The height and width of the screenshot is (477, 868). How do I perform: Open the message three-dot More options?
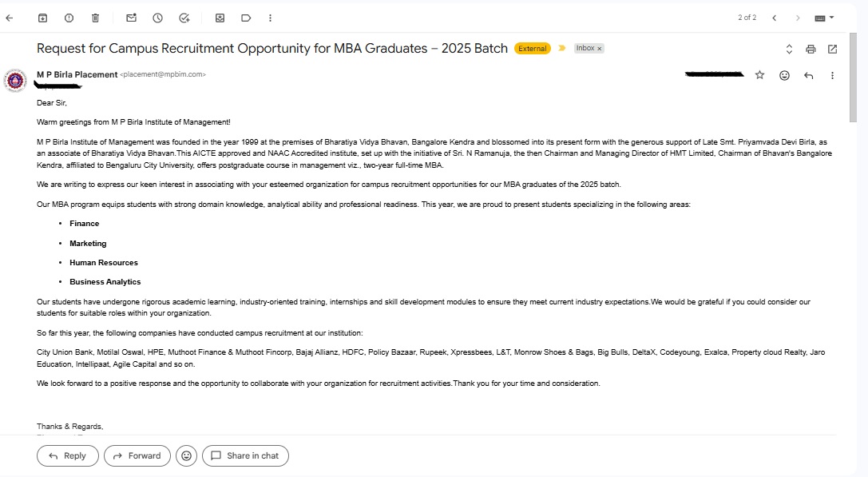coord(832,75)
